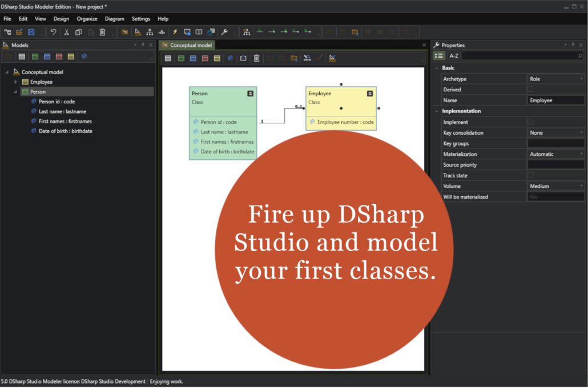This screenshot has width=588, height=391.
Task: Click the A-Z sort button in Properties
Action: 454,56
